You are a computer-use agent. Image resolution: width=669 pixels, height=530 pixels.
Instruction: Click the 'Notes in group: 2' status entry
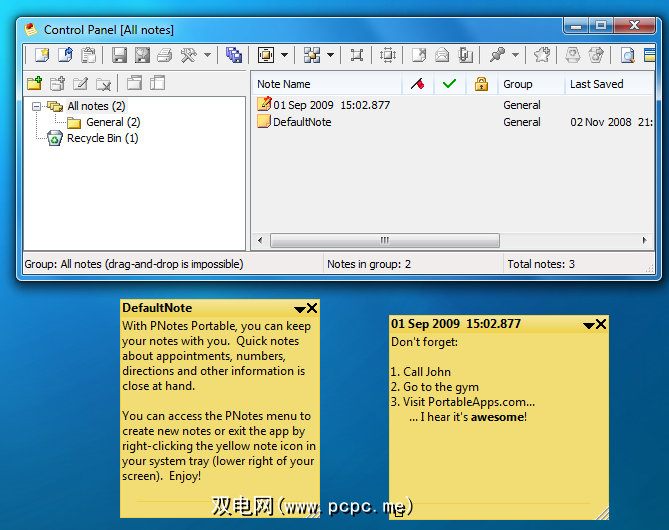click(369, 264)
